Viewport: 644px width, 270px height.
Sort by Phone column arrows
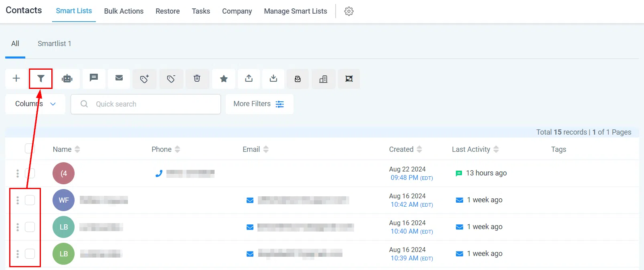point(177,149)
